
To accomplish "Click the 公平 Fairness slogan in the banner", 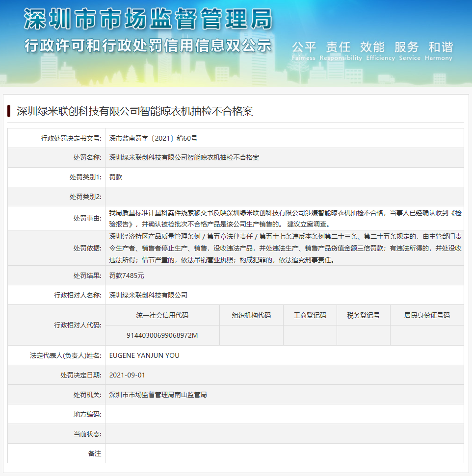I will click(x=304, y=50).
